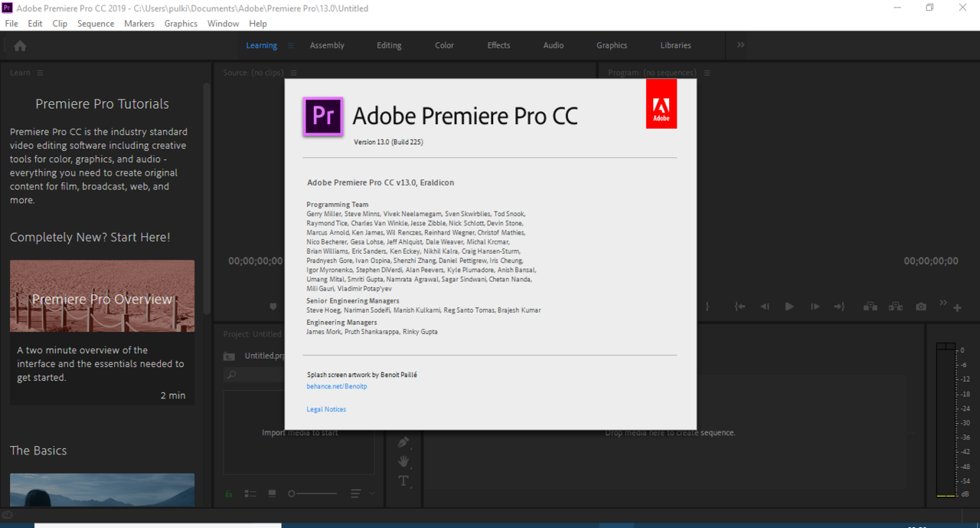980x528 pixels.
Task: Open the Sequence menu
Action: (x=96, y=24)
